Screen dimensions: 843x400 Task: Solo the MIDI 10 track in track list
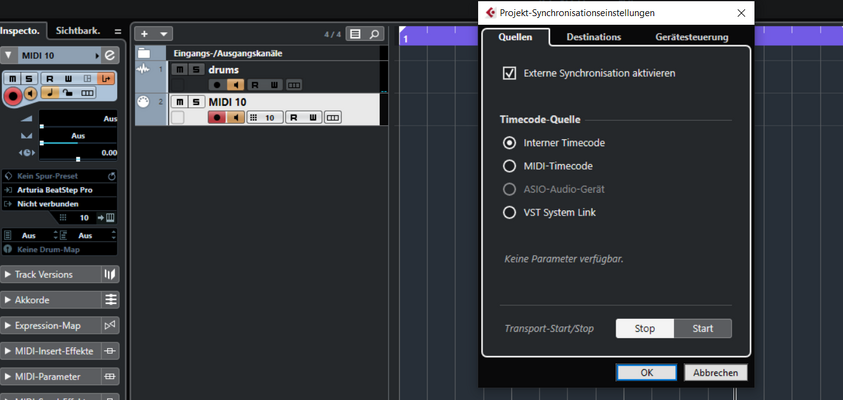[x=197, y=102]
